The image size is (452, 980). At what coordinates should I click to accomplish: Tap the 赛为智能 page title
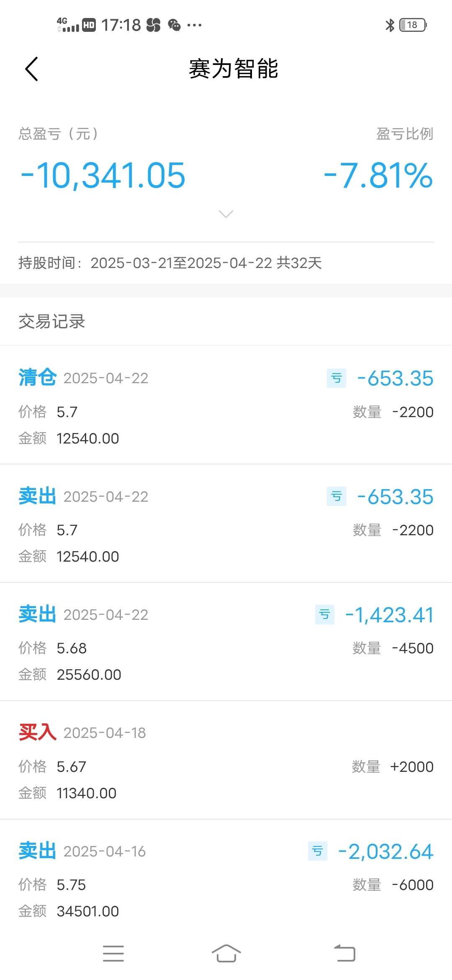pos(234,69)
